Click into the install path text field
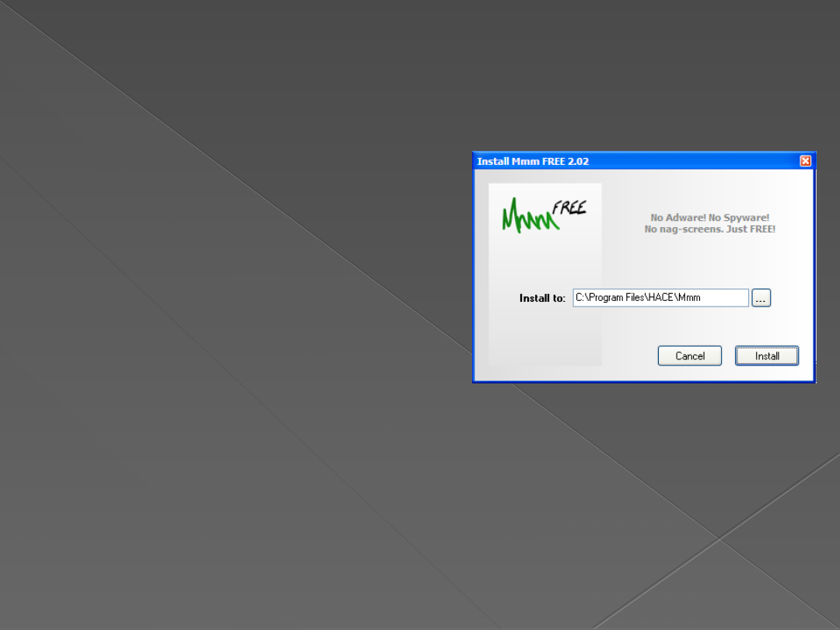 click(x=723, y=298)
